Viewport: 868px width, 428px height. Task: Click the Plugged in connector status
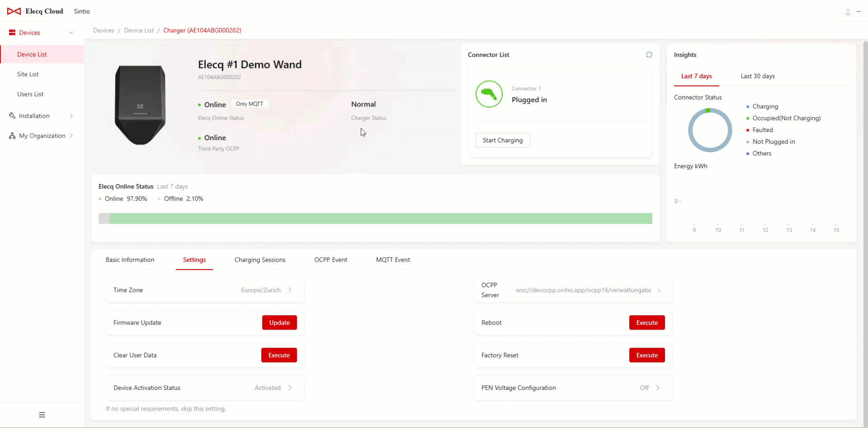(529, 100)
